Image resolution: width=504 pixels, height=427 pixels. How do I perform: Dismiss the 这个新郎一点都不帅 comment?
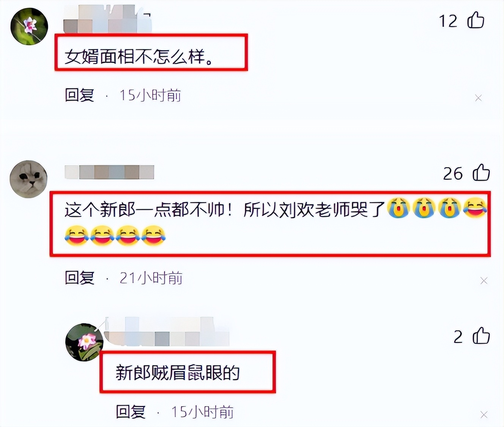484,281
